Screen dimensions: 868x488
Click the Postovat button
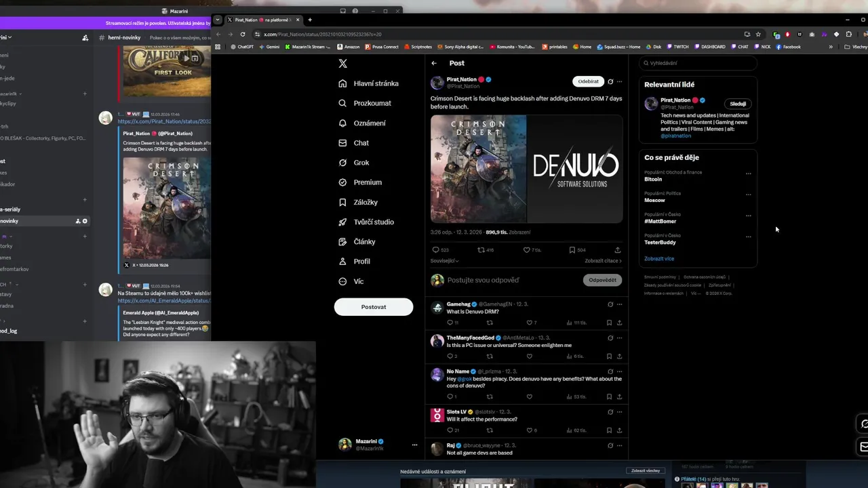(373, 307)
